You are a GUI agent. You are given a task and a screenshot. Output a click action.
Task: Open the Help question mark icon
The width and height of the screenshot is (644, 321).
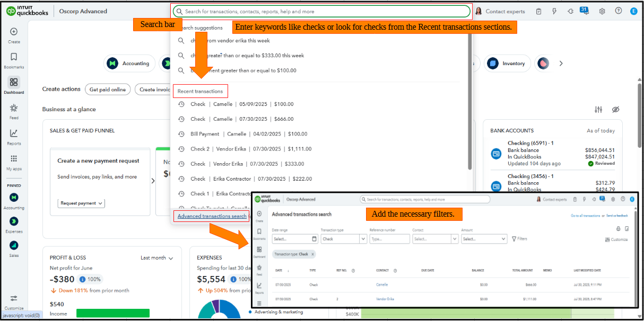pyautogui.click(x=618, y=11)
